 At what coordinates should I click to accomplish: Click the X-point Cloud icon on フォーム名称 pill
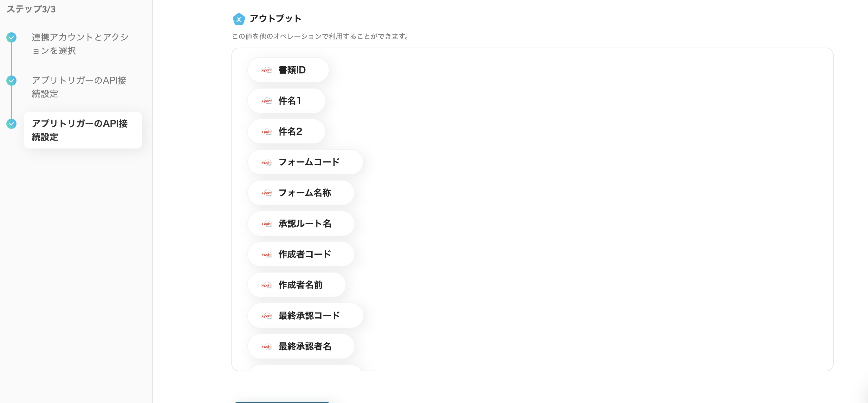pyautogui.click(x=267, y=193)
